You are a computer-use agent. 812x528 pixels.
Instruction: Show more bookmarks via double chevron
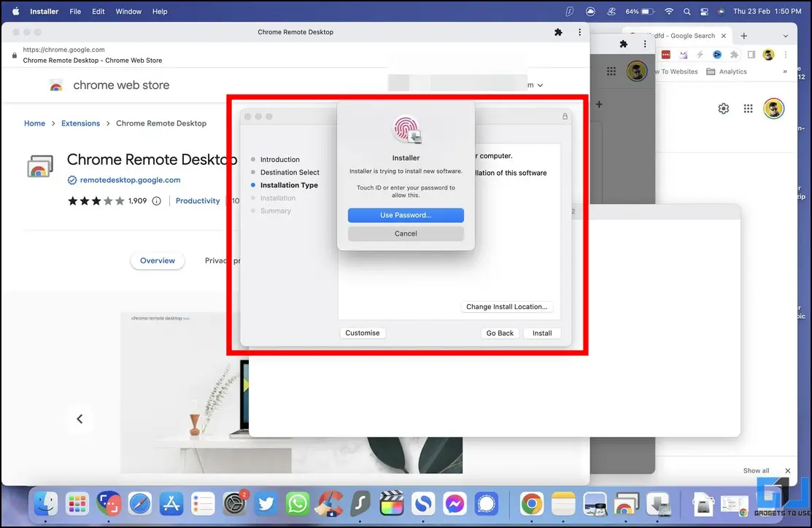pos(785,71)
